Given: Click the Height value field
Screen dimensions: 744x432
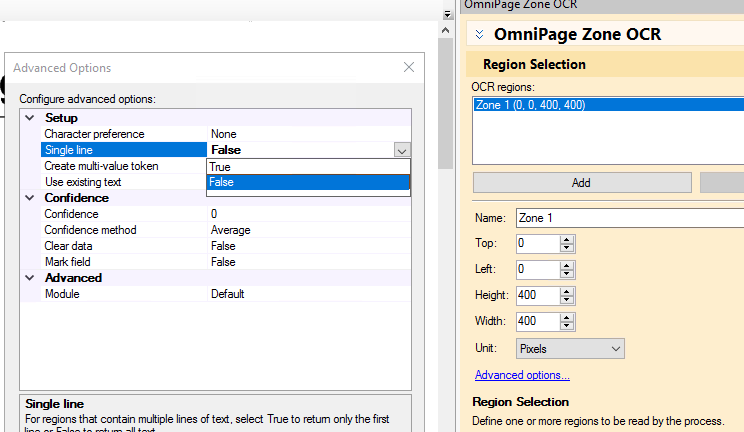Looking at the screenshot, I should click(x=538, y=295).
